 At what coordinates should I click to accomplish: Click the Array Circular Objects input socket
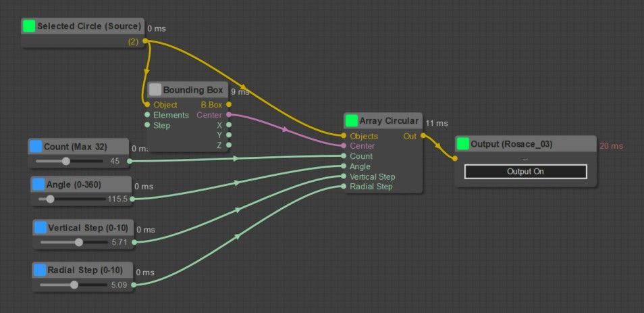tap(344, 136)
